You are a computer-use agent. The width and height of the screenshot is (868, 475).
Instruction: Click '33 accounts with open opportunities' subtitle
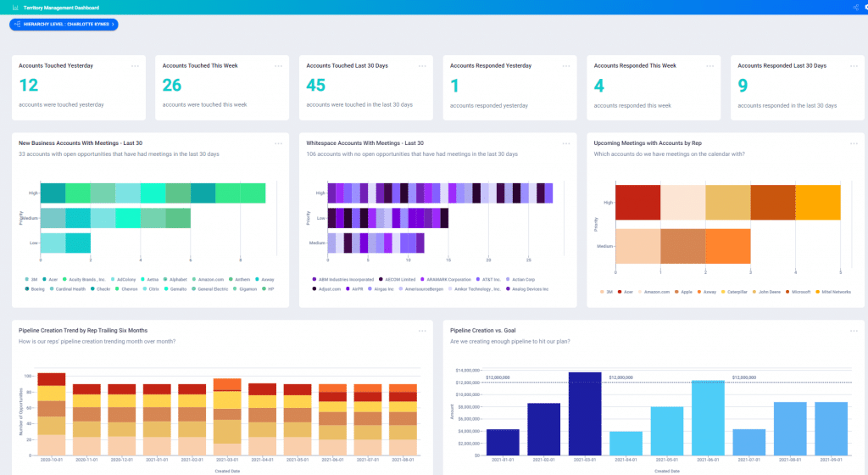coord(119,154)
